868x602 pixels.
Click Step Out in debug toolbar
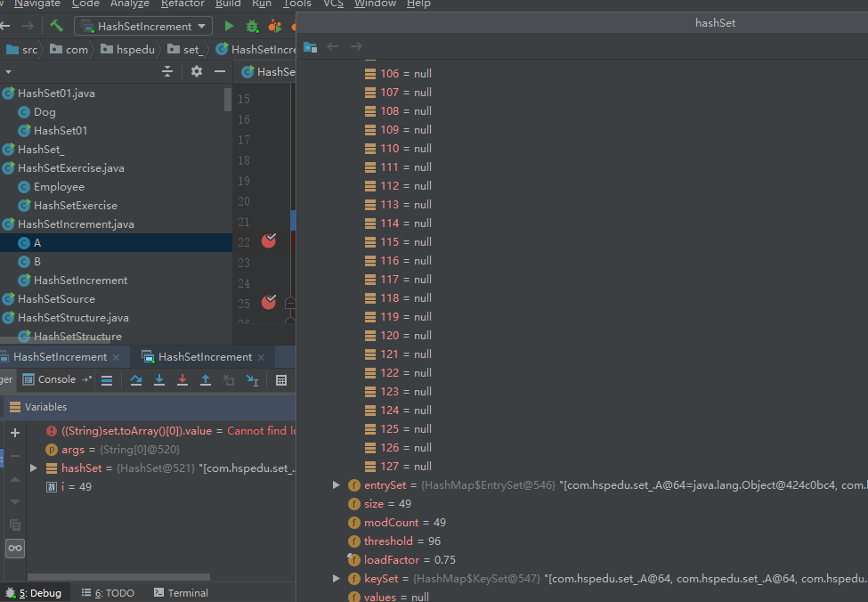pos(206,380)
